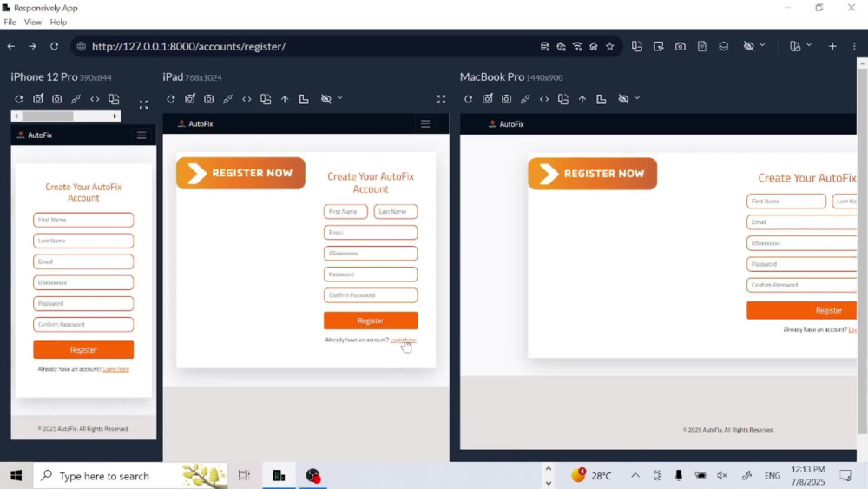
Task: Toggle rulers for the iPad preview
Action: pyautogui.click(x=304, y=99)
